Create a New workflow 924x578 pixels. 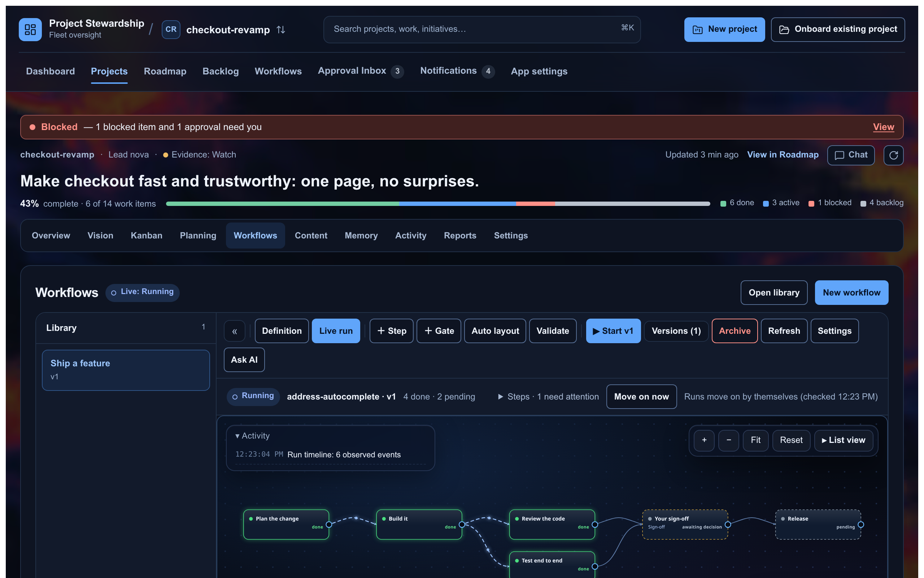tap(851, 293)
